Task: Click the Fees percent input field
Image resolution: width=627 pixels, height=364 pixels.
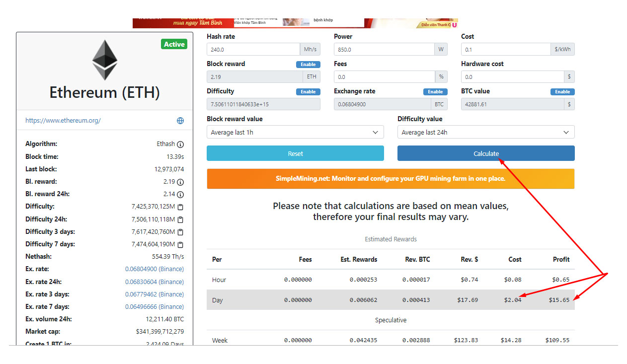Action: click(x=384, y=77)
